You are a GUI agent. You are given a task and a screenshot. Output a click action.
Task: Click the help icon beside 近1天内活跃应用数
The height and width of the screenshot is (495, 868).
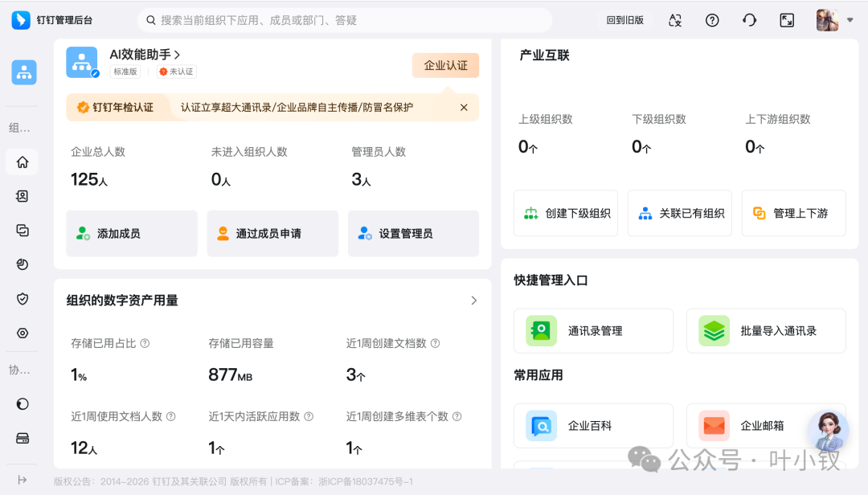[309, 416]
